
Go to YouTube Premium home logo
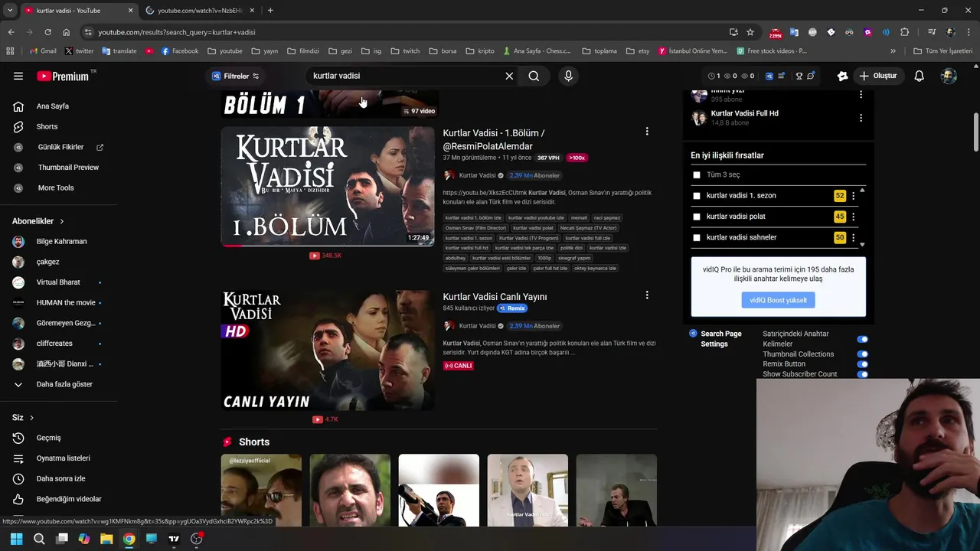63,76
